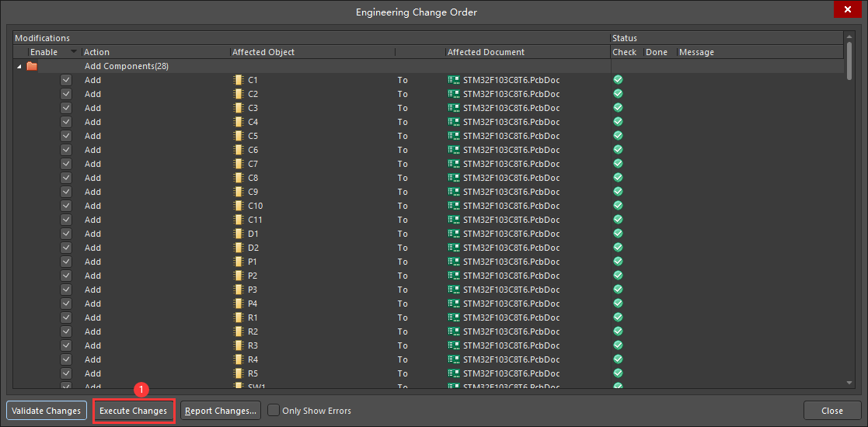This screenshot has width=868, height=427.
Task: Click the PcbDoc icon in P3 row
Action: point(453,290)
